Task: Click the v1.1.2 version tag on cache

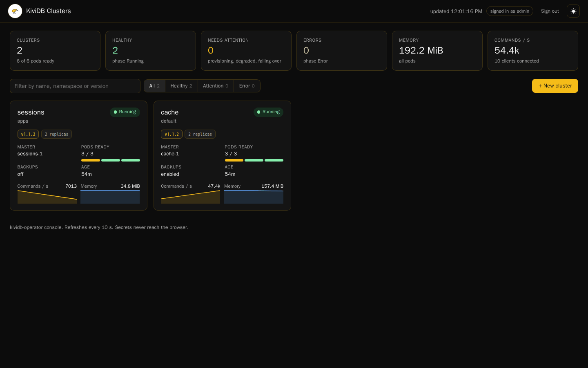Action: (171, 134)
